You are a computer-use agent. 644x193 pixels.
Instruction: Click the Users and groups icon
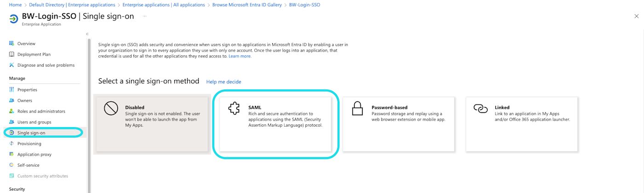click(x=11, y=122)
